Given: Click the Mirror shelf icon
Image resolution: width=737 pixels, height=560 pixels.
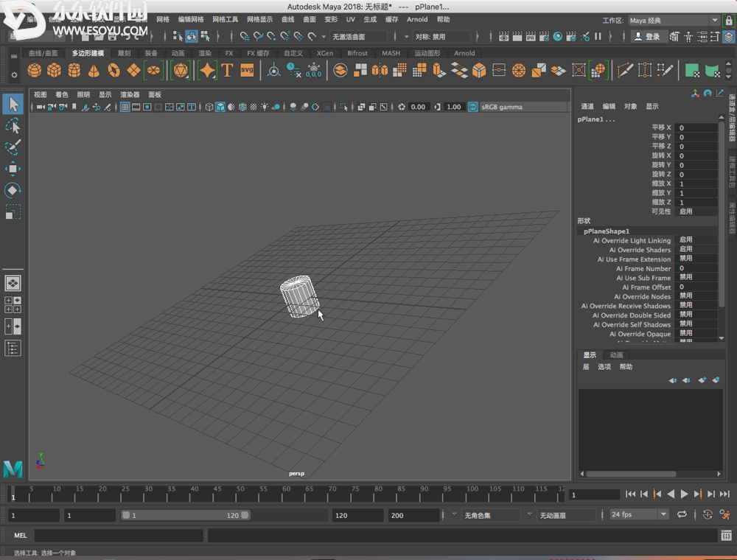Looking at the screenshot, I should (x=380, y=71).
